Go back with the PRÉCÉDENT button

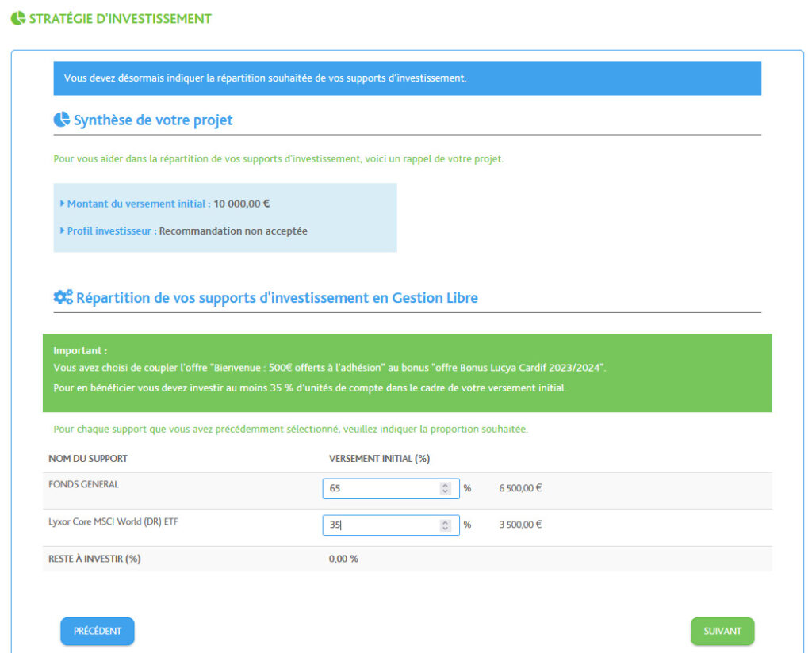point(98,631)
